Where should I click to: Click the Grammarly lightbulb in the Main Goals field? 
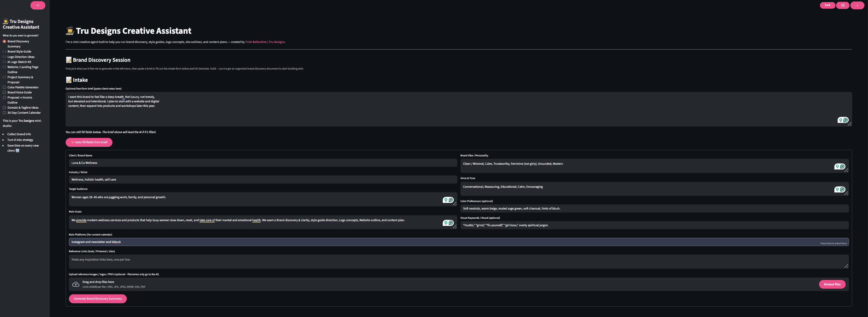(446, 223)
